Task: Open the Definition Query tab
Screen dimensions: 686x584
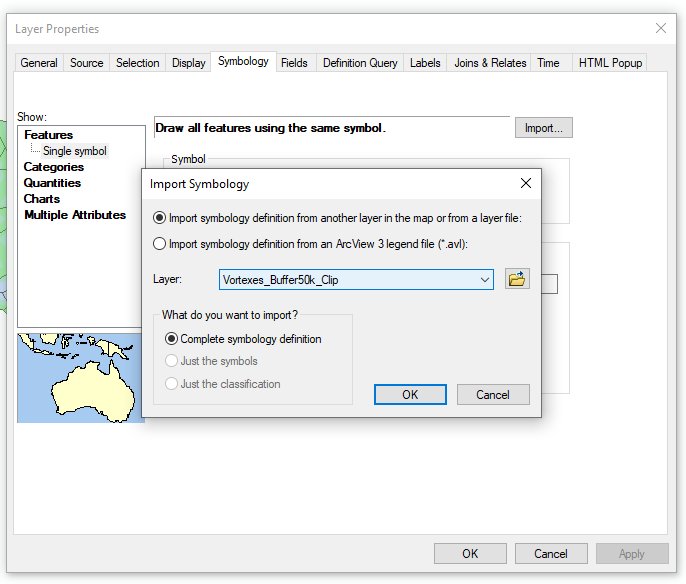Action: pos(360,63)
